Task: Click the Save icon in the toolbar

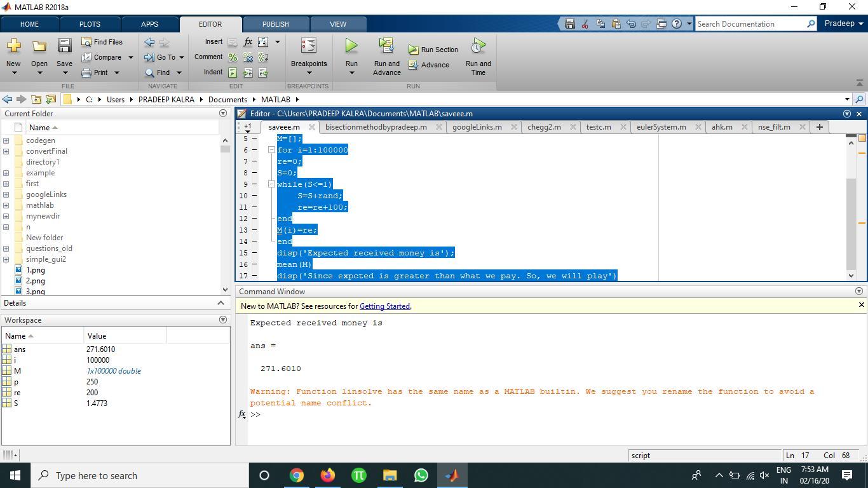Action: 64,46
